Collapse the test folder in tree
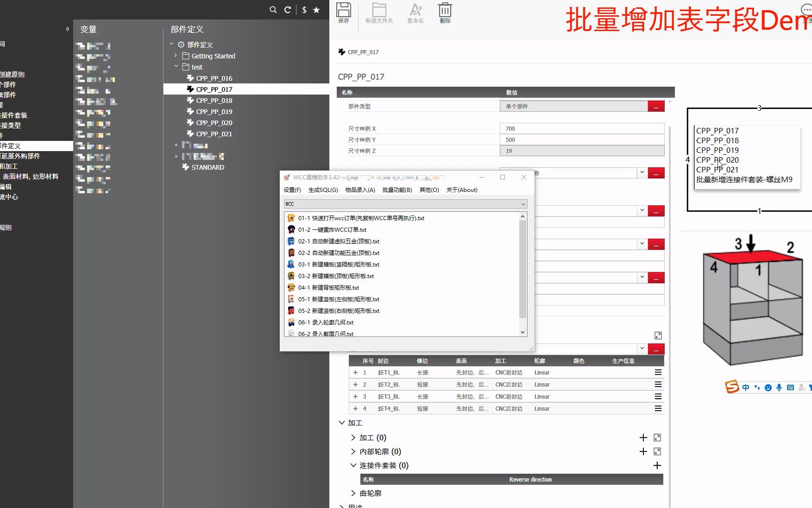This screenshot has height=508, width=812. 176,67
